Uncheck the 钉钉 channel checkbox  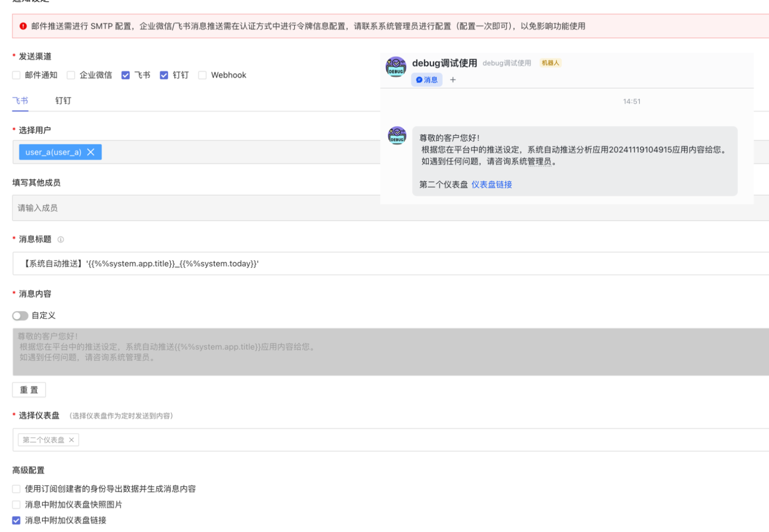(x=164, y=75)
